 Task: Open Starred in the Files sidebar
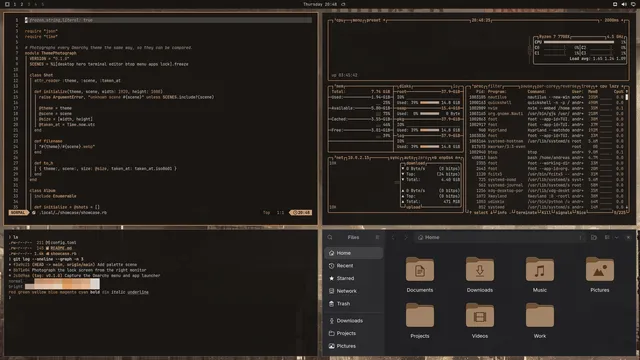[x=353, y=278]
